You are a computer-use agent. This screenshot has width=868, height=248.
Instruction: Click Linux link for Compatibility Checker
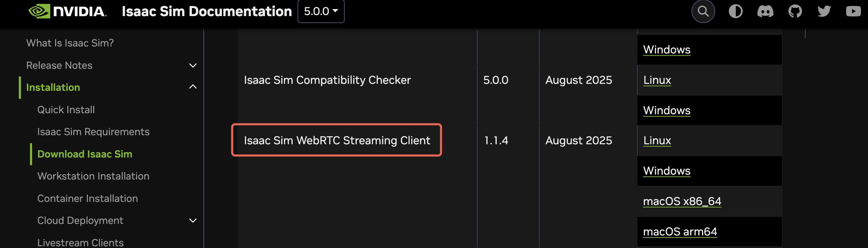pos(657,80)
